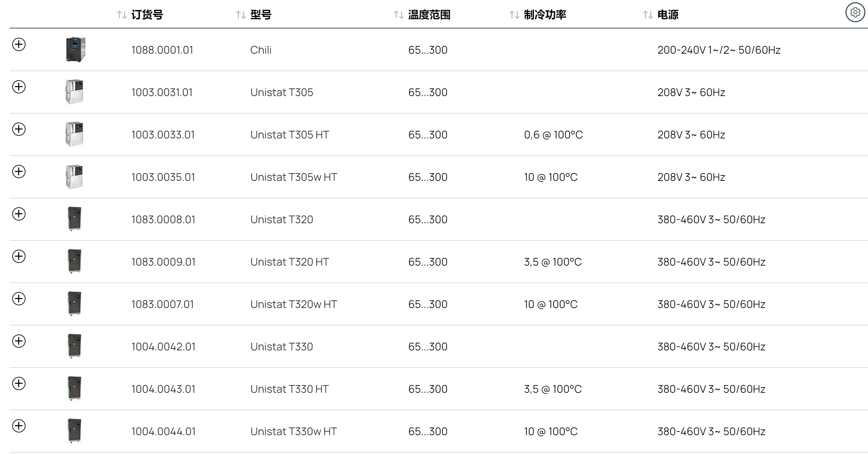Select order number 1003.0033.01
This screenshot has height=454, width=868.
163,135
